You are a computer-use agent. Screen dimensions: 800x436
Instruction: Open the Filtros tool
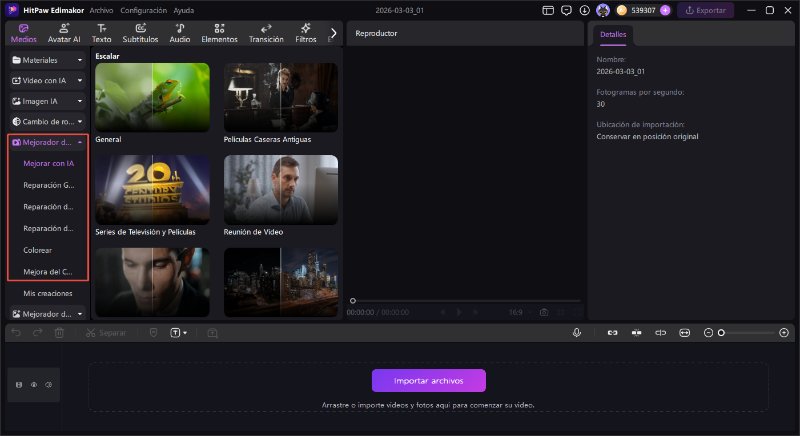coord(306,33)
